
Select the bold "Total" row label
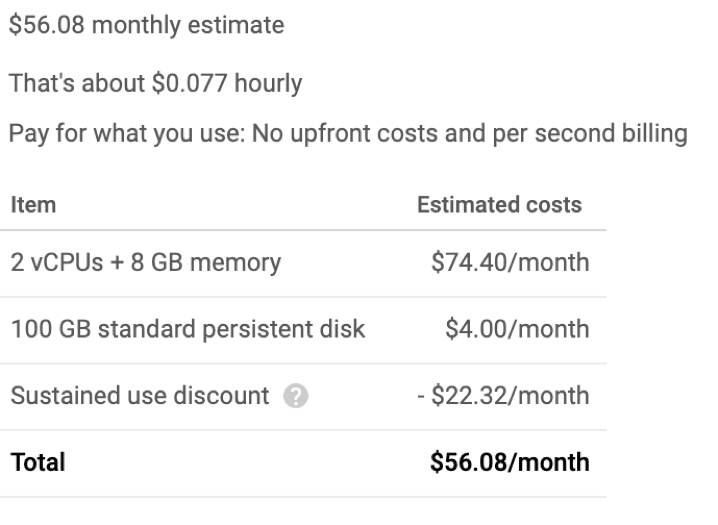tap(36, 463)
